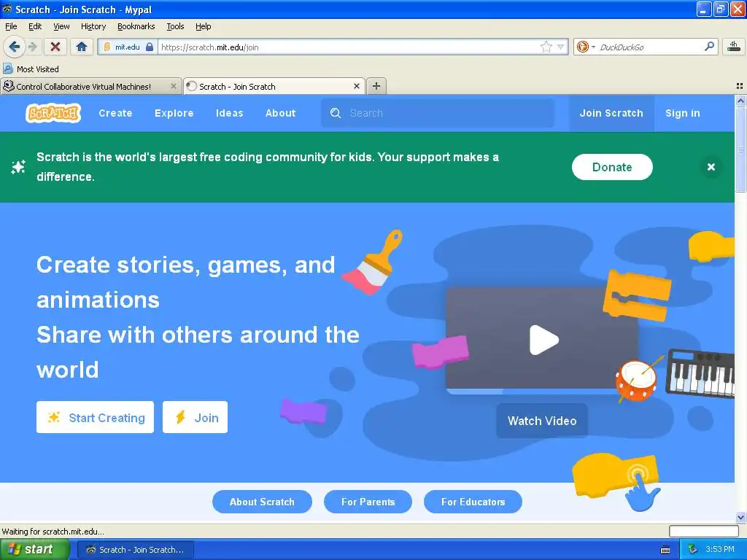Stop loading with the red X button
747x560 pixels.
(55, 47)
